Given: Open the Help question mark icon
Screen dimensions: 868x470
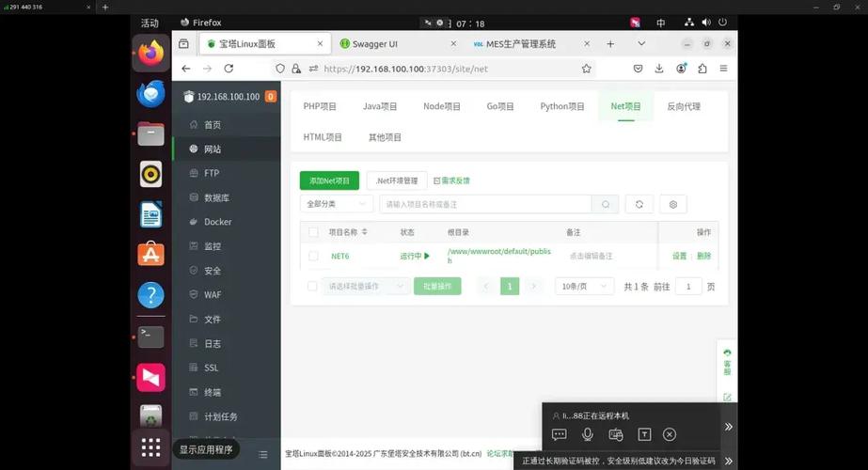Looking at the screenshot, I should click(x=150, y=295).
